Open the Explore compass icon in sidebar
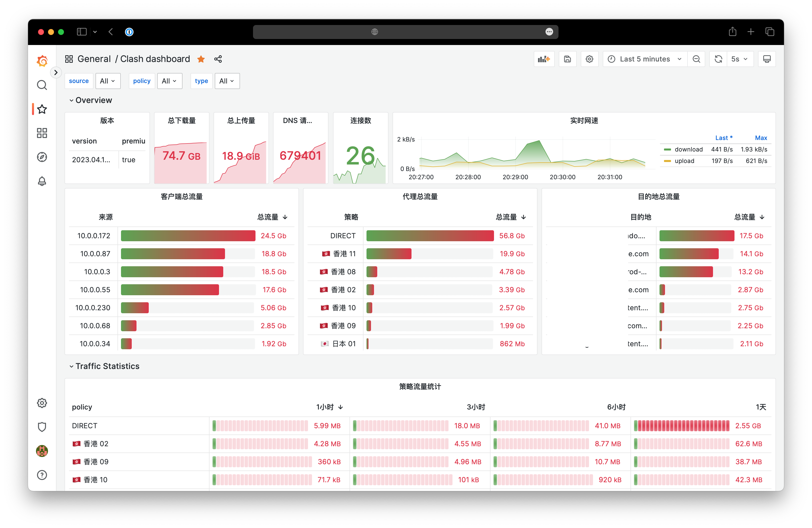 (42, 157)
